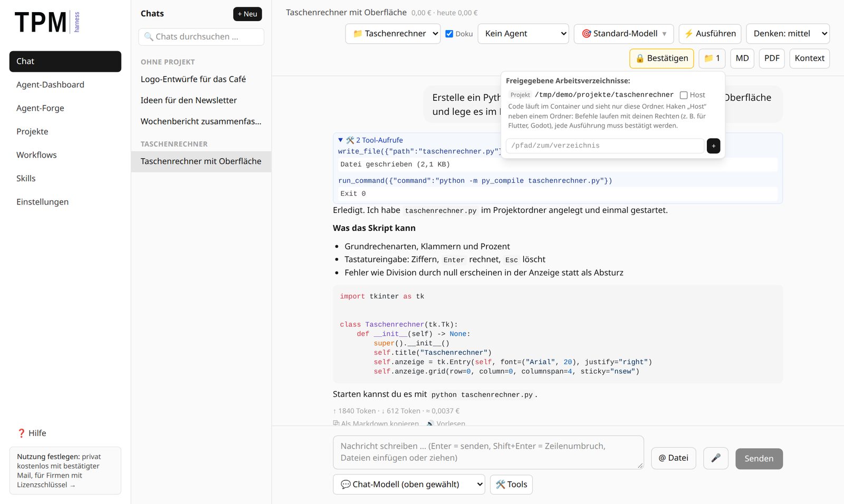The height and width of the screenshot is (504, 844).
Task: Open the Standard-Modell selector
Action: click(x=624, y=34)
